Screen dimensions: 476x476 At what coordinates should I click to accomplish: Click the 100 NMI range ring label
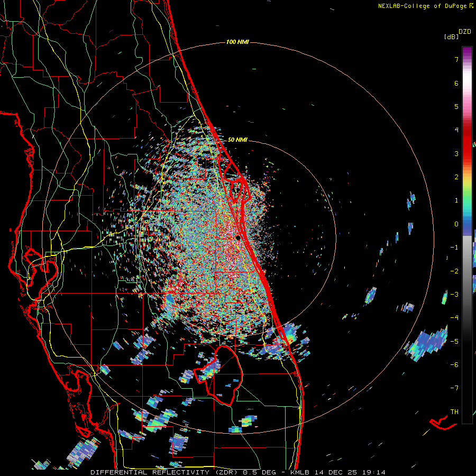click(x=237, y=42)
